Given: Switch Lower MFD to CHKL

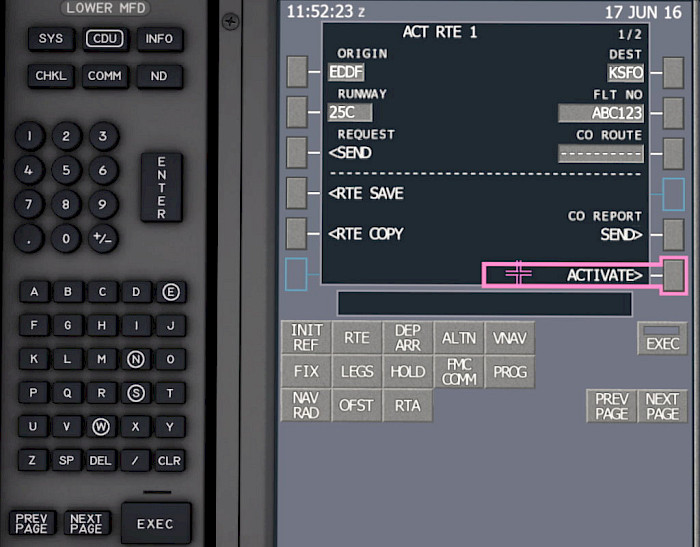Looking at the screenshot, I should (50, 76).
